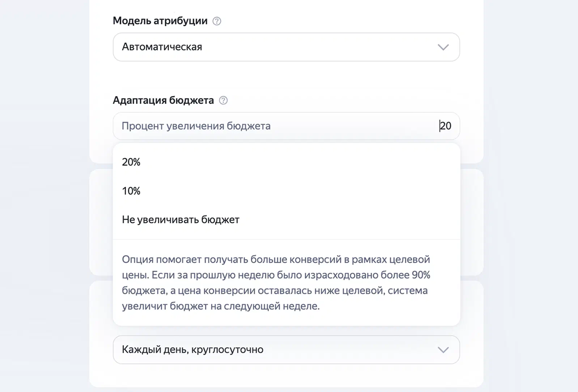Choose the 10% budget increase option
Screen dimensions: 578x392
click(x=286, y=191)
